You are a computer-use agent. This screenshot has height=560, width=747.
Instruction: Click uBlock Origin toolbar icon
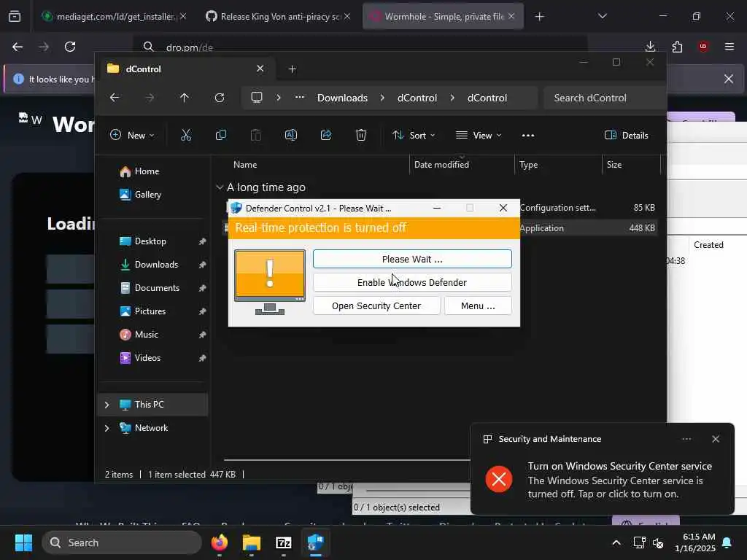point(703,47)
